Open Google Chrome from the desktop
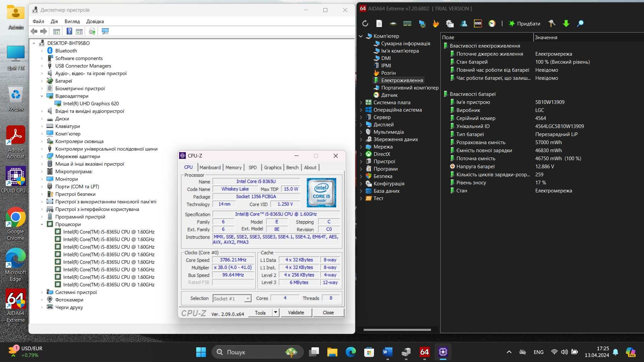Viewport: 644px width, 362px height. click(x=16, y=224)
